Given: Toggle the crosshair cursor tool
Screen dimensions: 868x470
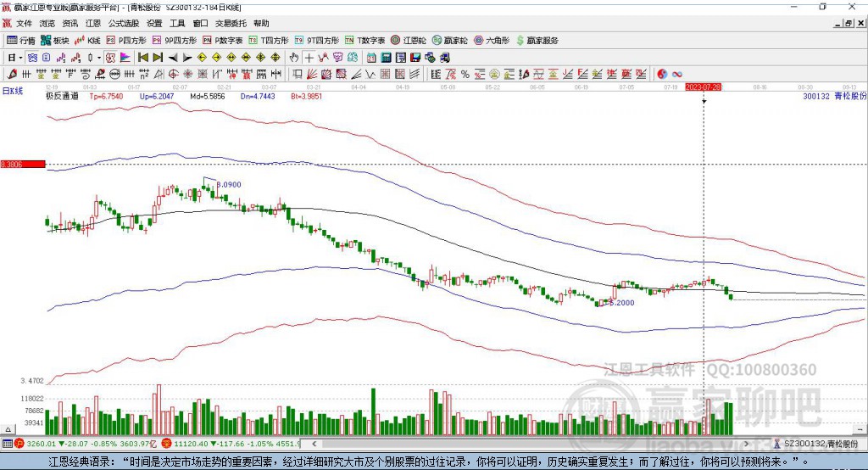Looking at the screenshot, I should 309,58.
